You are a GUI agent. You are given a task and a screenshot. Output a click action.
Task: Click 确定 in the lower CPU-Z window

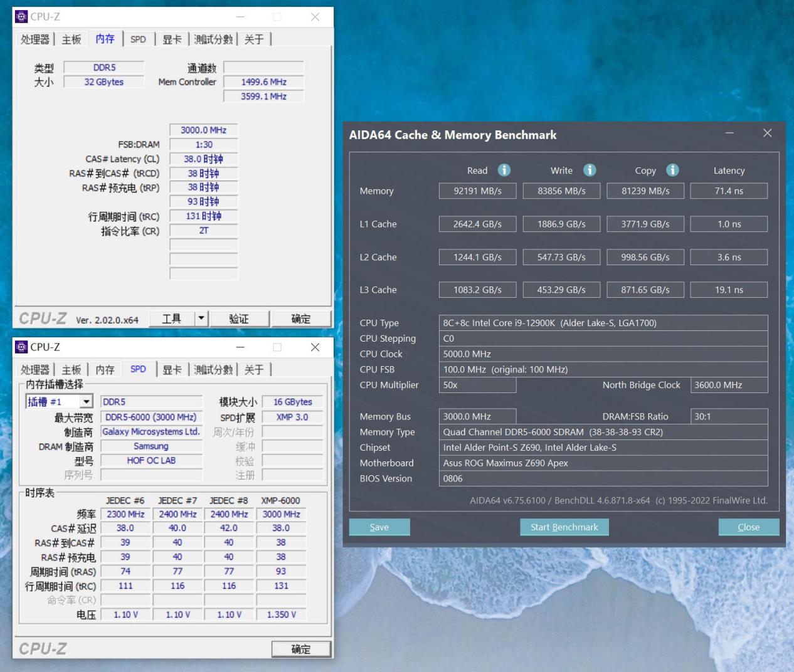301,649
